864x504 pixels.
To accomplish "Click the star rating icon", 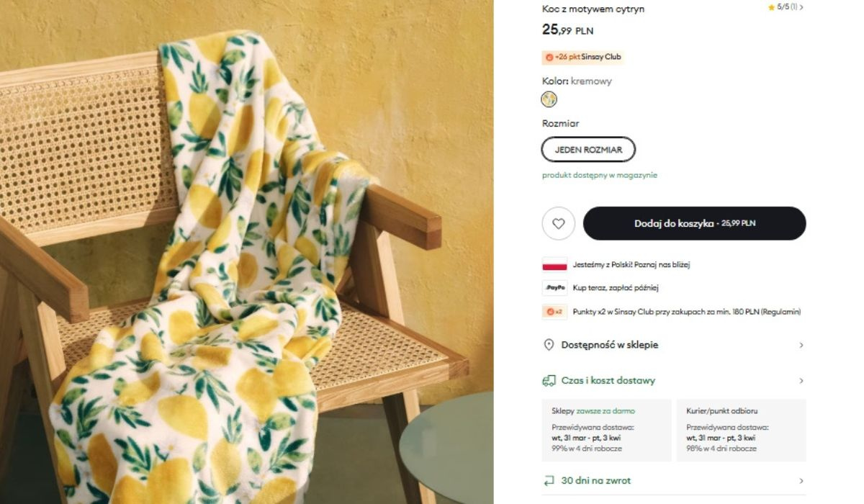I will pos(771,7).
